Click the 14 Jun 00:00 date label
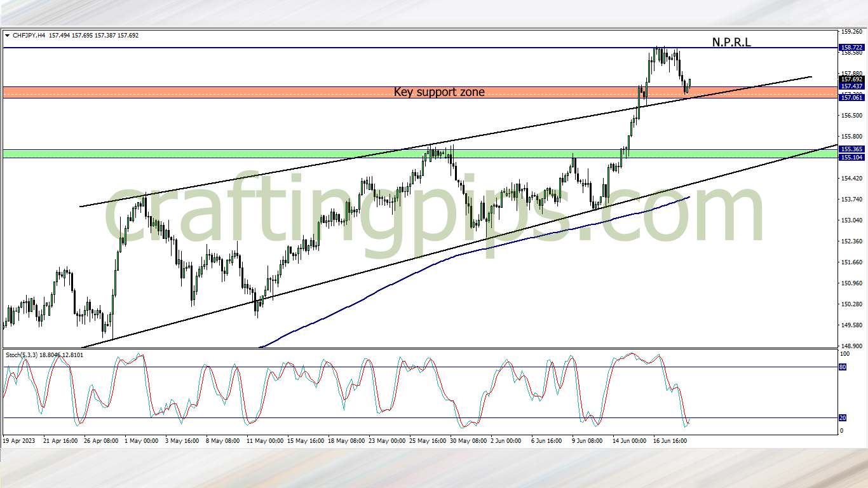Image resolution: width=868 pixels, height=488 pixels. (x=629, y=440)
